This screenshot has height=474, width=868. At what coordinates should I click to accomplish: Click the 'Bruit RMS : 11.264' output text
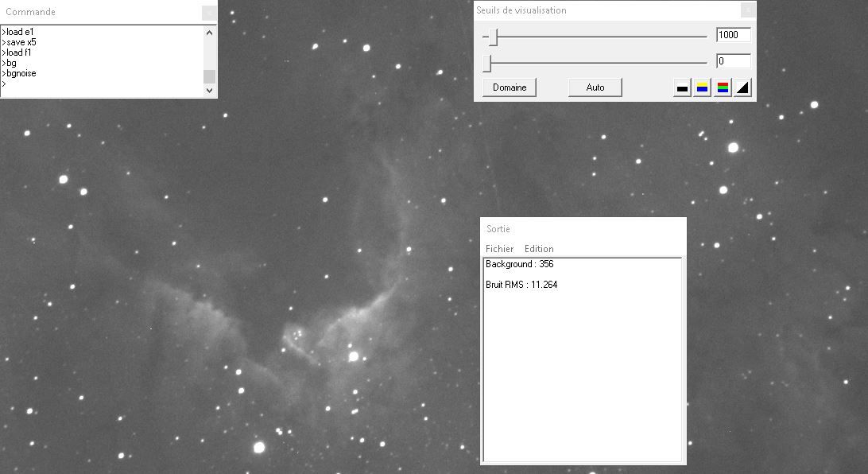[521, 285]
